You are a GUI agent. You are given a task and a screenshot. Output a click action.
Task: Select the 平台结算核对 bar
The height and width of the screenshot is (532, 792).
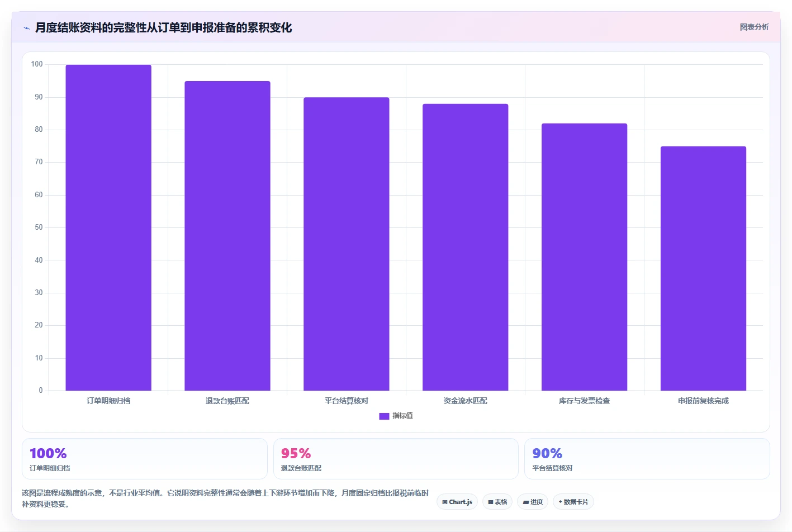[347, 244]
